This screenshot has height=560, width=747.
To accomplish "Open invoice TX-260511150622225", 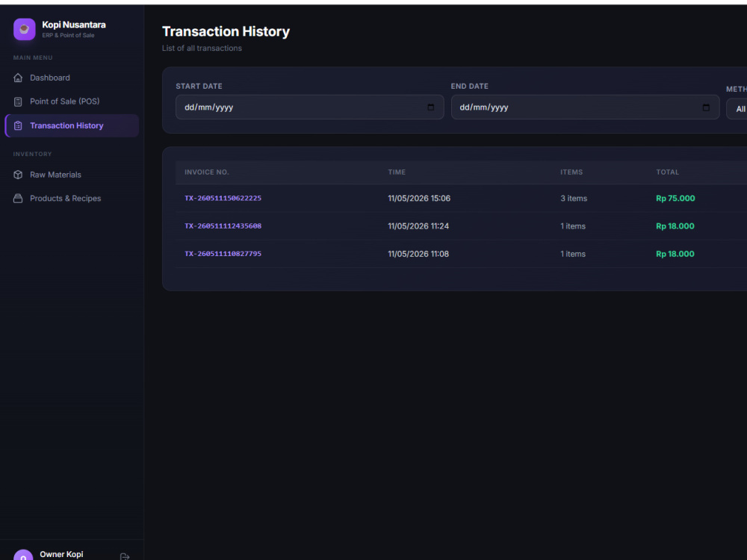I will pyautogui.click(x=223, y=198).
